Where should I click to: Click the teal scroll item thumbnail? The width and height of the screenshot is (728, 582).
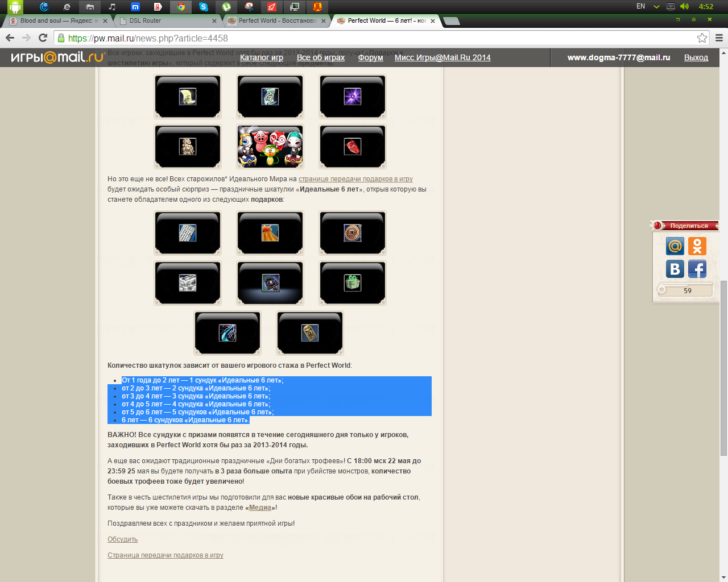tap(270, 97)
